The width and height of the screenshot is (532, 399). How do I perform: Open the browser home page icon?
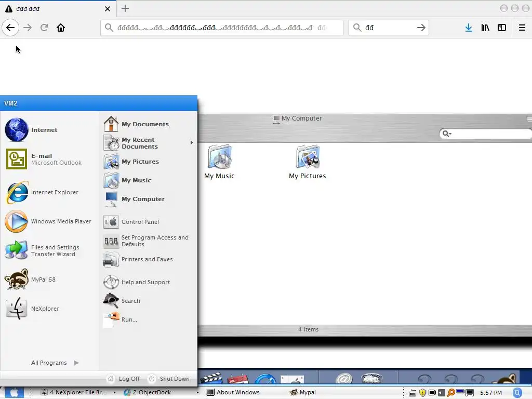tap(61, 28)
